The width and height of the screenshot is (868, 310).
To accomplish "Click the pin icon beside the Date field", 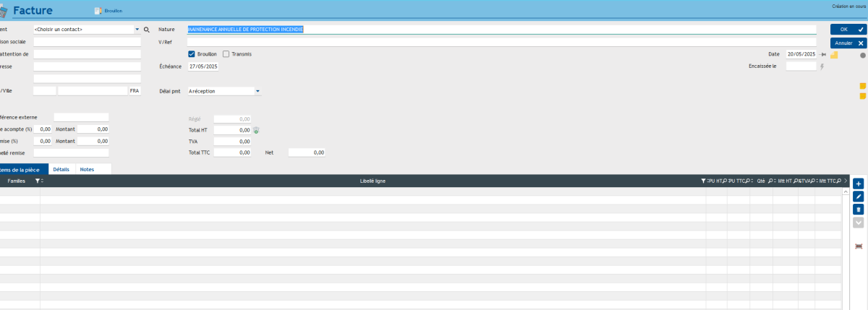I will [823, 54].
